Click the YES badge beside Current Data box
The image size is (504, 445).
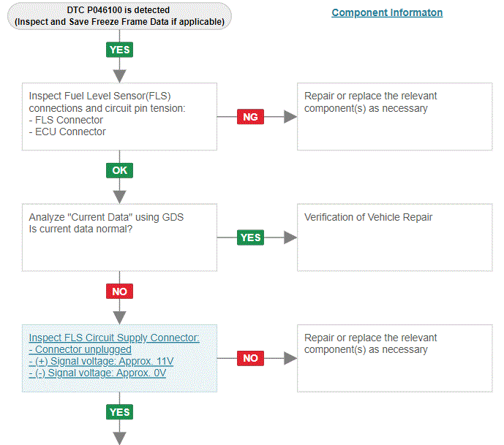point(250,237)
